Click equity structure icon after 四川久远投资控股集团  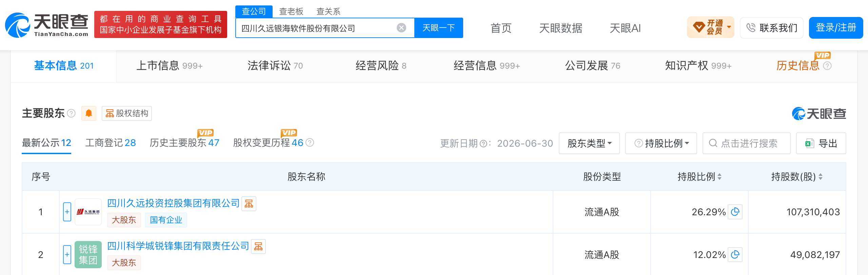point(249,203)
